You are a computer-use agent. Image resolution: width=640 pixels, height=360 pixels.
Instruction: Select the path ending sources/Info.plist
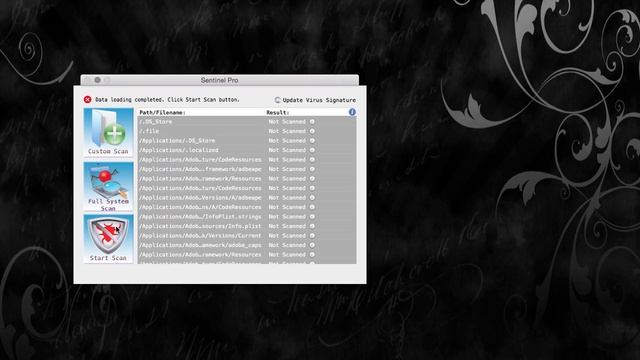(x=200, y=226)
